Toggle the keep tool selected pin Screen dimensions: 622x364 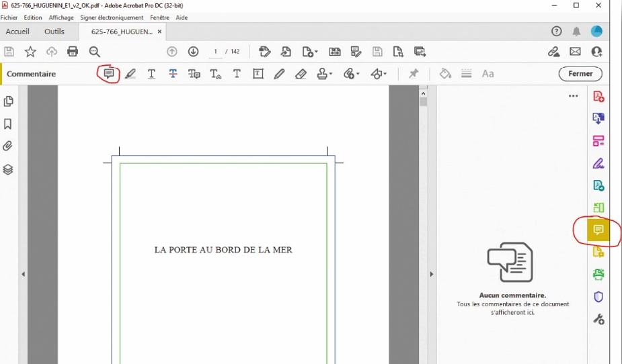click(414, 74)
